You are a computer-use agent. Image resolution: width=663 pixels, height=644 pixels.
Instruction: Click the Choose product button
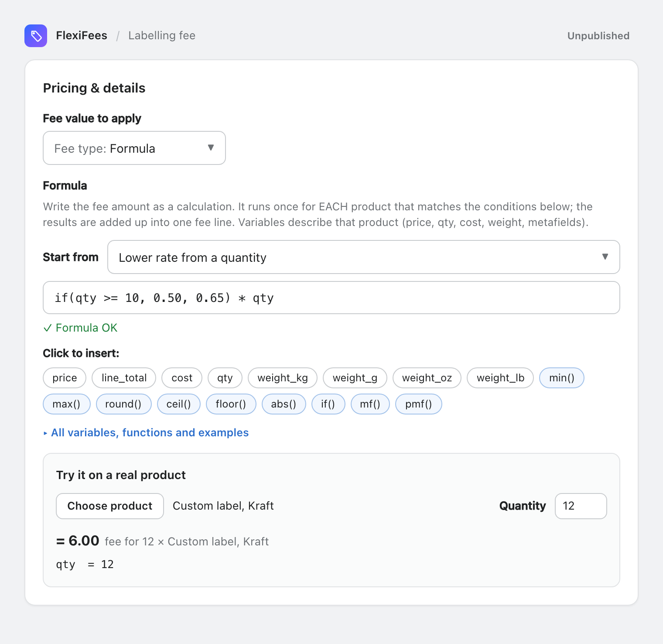(110, 506)
